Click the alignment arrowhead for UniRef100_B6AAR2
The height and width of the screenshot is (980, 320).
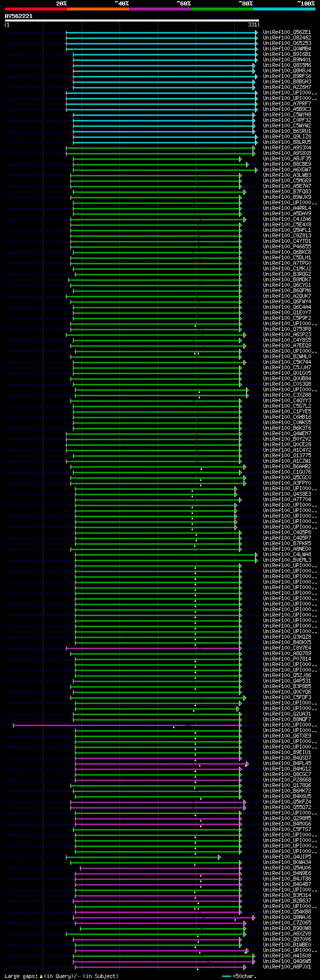pos(244,466)
